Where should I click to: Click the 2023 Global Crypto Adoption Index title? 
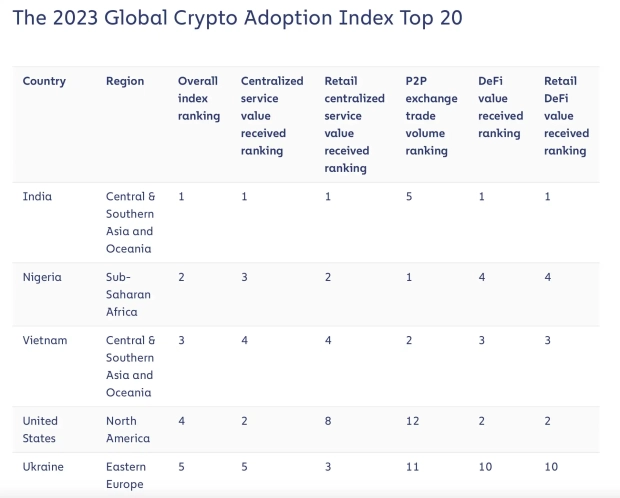coord(236,18)
